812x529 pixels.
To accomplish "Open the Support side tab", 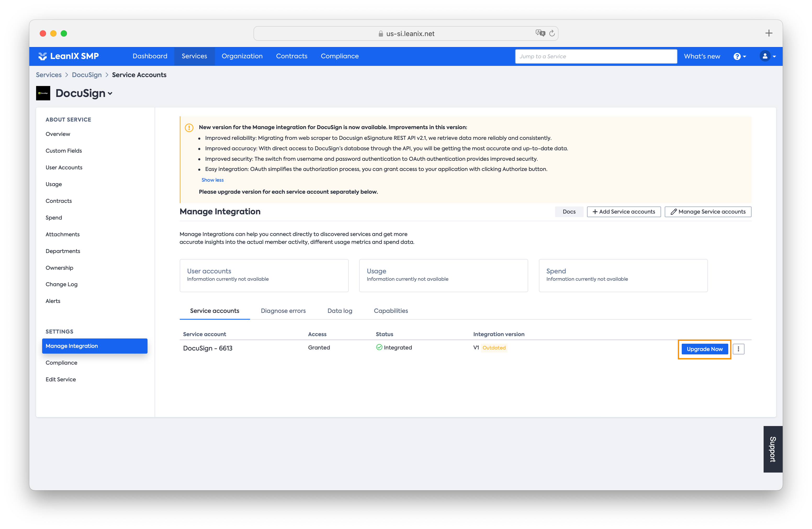I will tap(773, 449).
